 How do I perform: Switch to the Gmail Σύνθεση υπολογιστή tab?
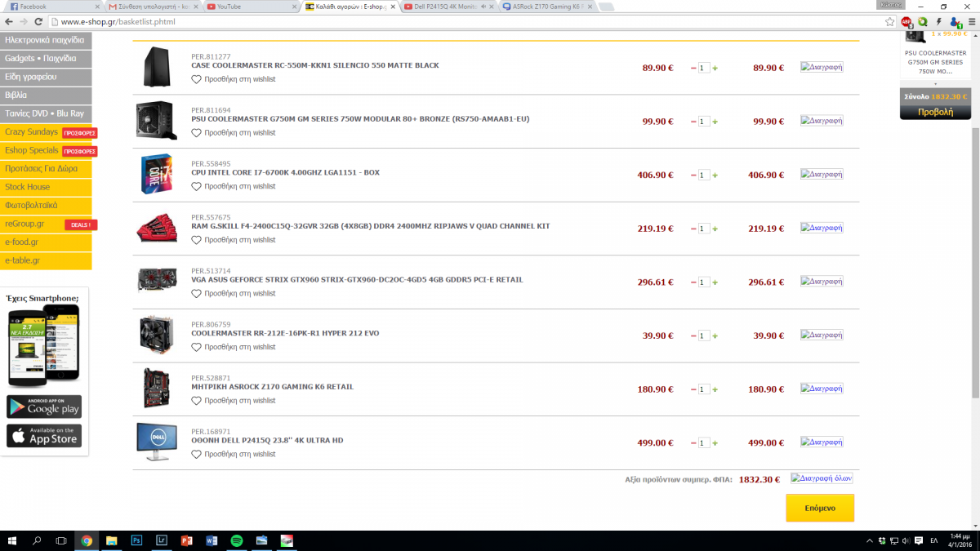152,7
